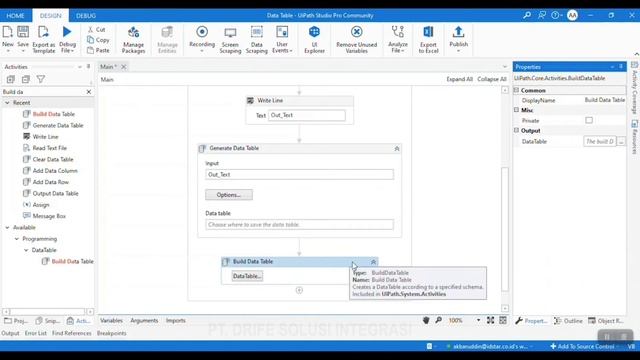Click Expand All in designer
This screenshot has height=360, width=640.
point(459,79)
